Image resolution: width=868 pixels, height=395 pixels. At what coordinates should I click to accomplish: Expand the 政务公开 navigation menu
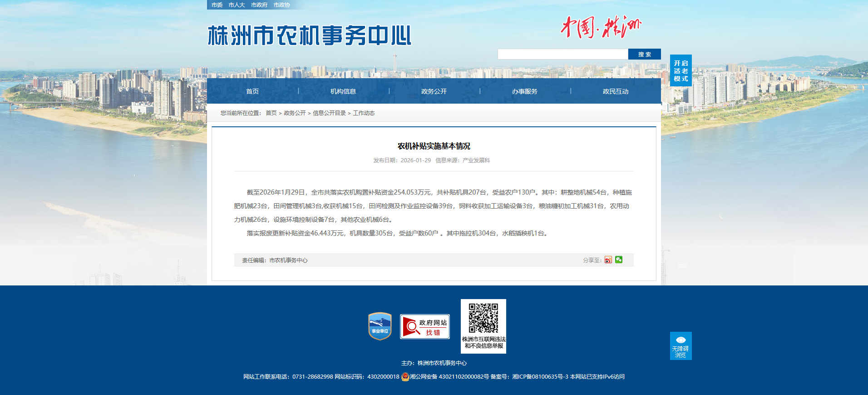point(434,91)
